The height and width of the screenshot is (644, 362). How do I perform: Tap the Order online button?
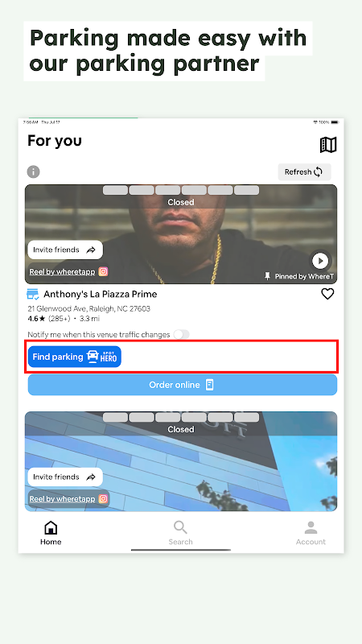pos(183,385)
